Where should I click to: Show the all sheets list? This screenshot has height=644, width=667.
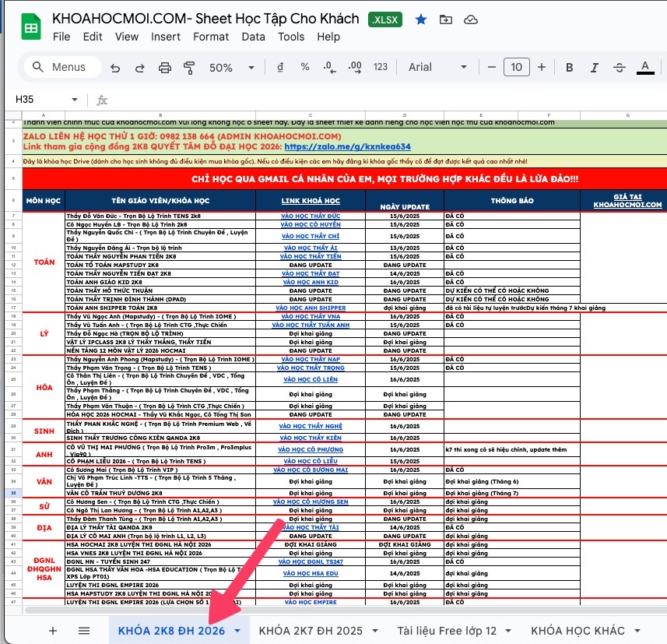[84, 631]
